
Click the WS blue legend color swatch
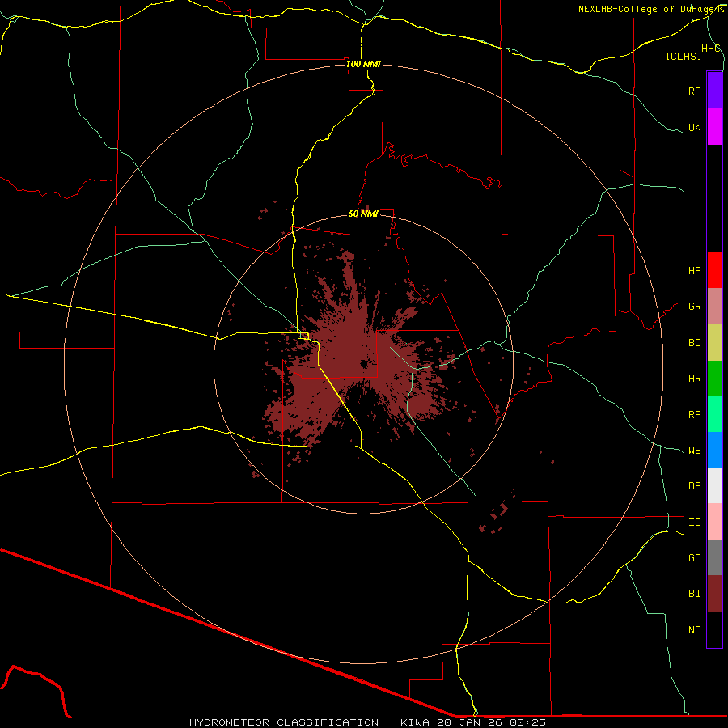tap(714, 450)
